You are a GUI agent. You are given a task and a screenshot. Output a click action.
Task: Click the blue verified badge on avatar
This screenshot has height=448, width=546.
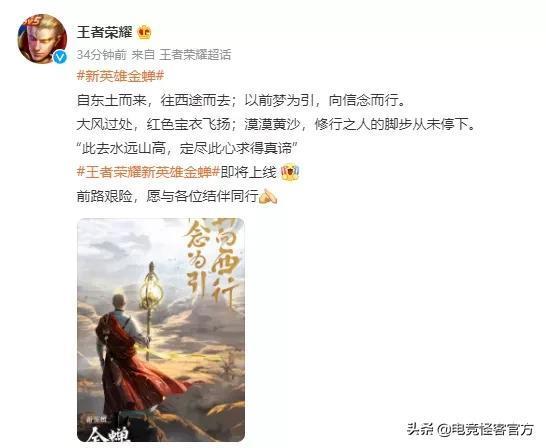click(60, 56)
